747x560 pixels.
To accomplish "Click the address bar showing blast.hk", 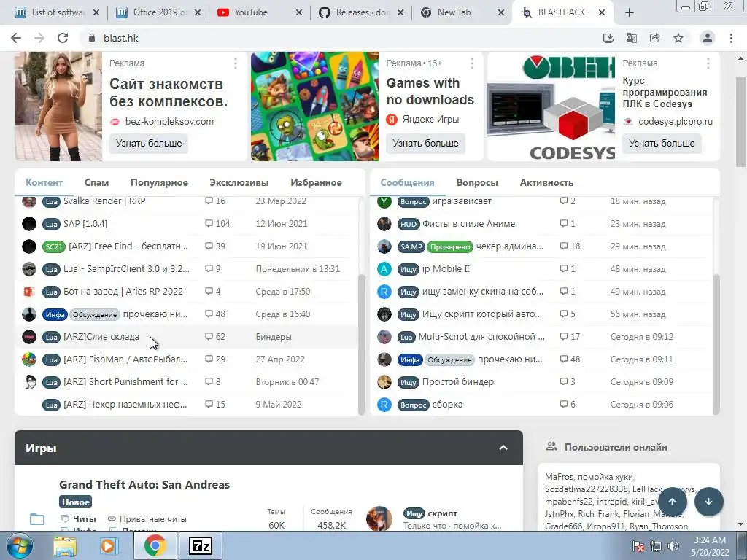I will (x=338, y=38).
